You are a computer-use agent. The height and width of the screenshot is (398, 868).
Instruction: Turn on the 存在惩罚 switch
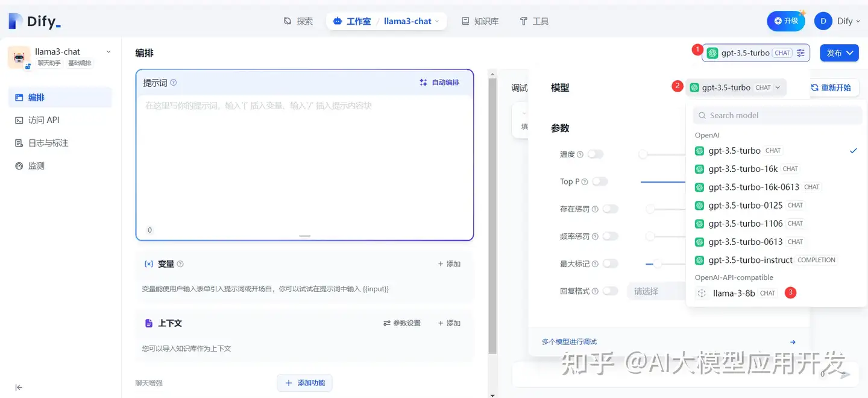pos(611,209)
